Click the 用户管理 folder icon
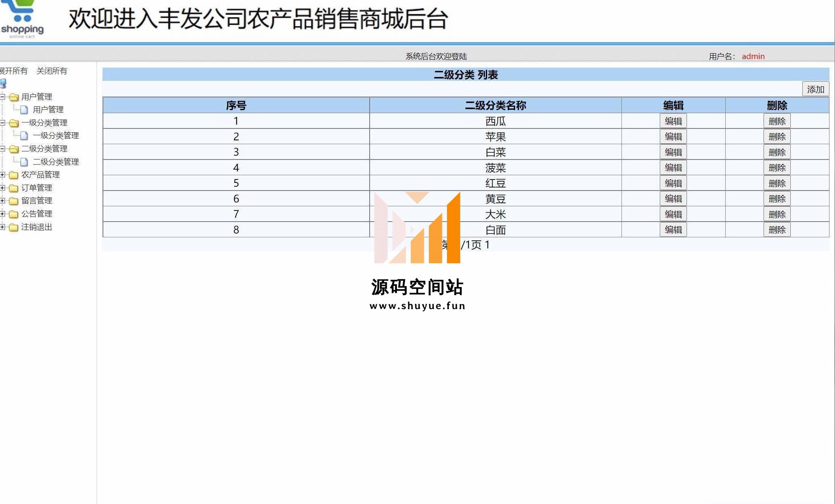This screenshot has height=504, width=835. tap(14, 97)
